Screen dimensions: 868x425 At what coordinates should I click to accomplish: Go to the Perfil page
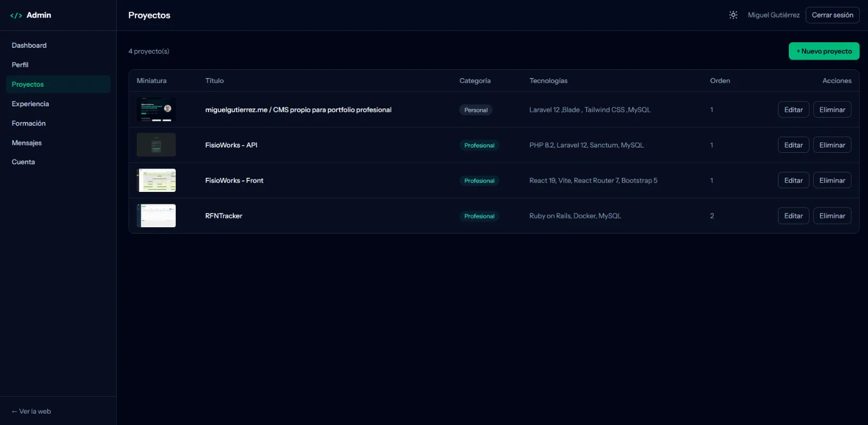(58, 65)
